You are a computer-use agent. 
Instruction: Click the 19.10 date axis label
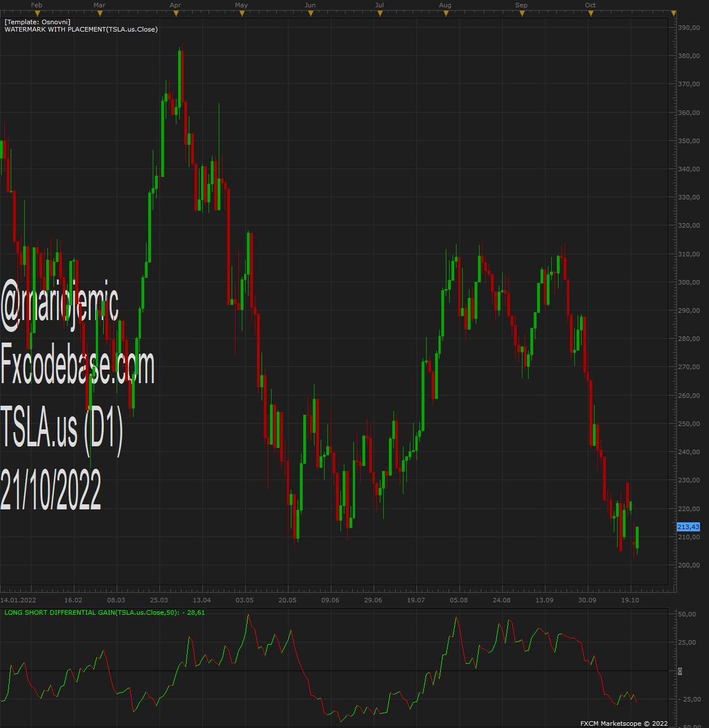click(630, 600)
